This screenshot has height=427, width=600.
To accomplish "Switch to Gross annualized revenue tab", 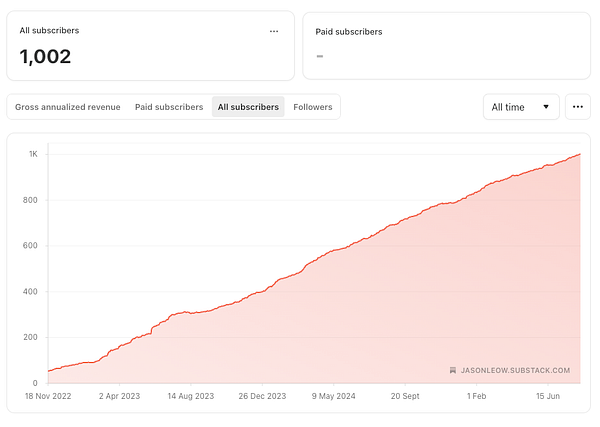I will [68, 107].
